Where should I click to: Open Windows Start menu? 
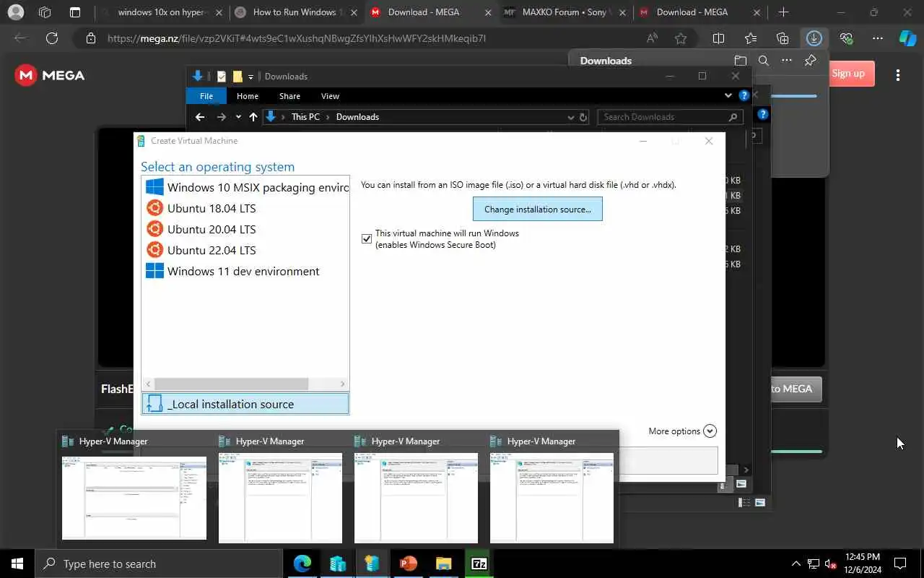(17, 564)
